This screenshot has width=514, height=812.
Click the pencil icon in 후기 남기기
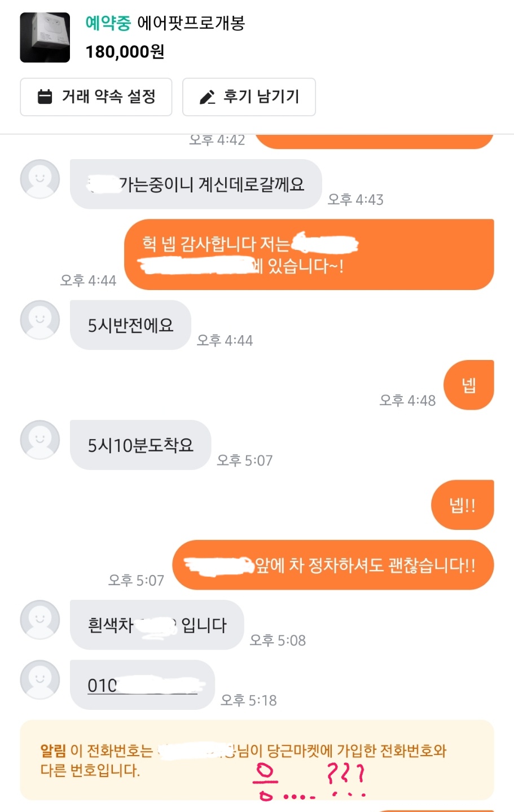pos(208,97)
